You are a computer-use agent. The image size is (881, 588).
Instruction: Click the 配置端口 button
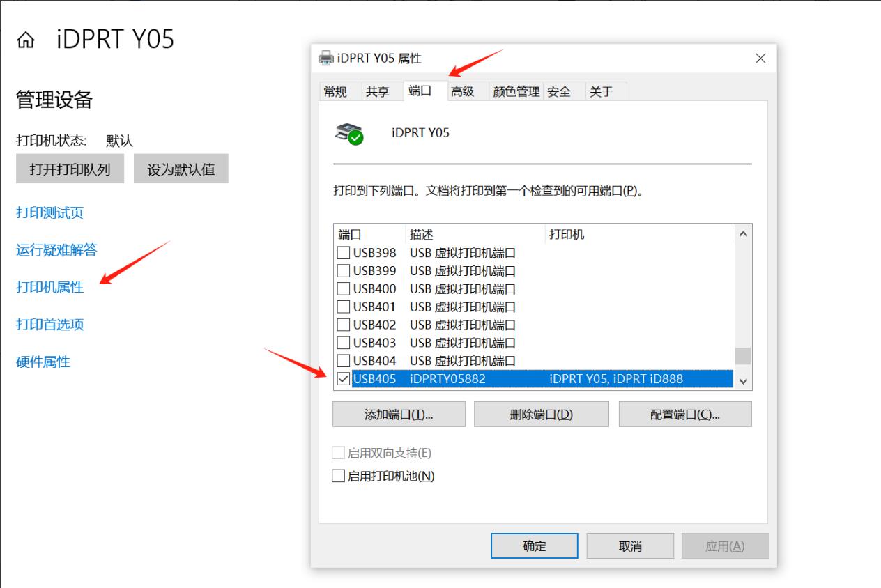pos(685,414)
